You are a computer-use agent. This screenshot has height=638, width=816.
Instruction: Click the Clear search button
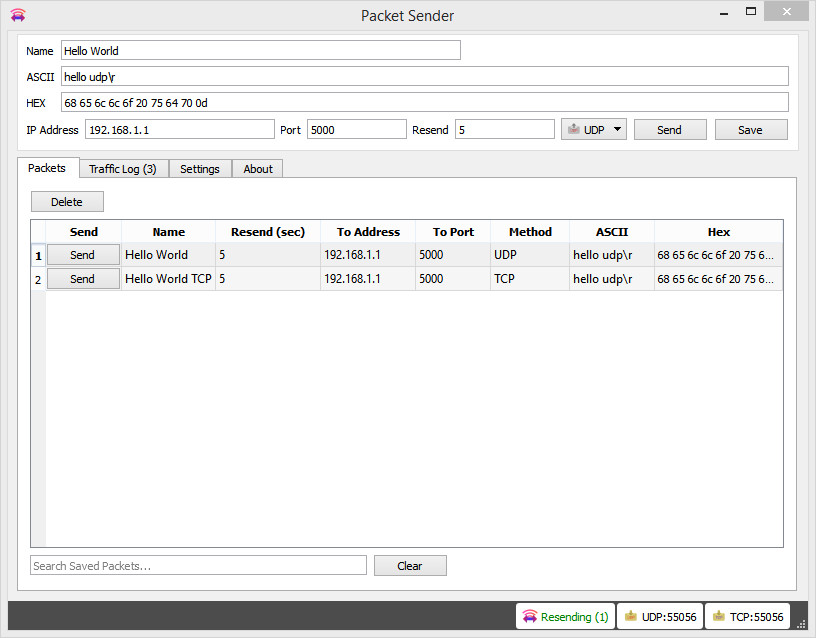(410, 566)
